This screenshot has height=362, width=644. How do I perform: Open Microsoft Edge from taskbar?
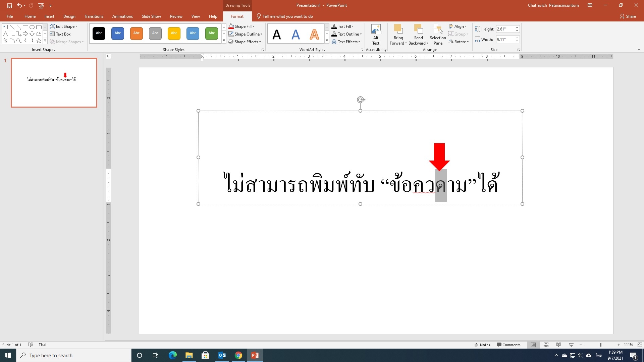(x=172, y=355)
